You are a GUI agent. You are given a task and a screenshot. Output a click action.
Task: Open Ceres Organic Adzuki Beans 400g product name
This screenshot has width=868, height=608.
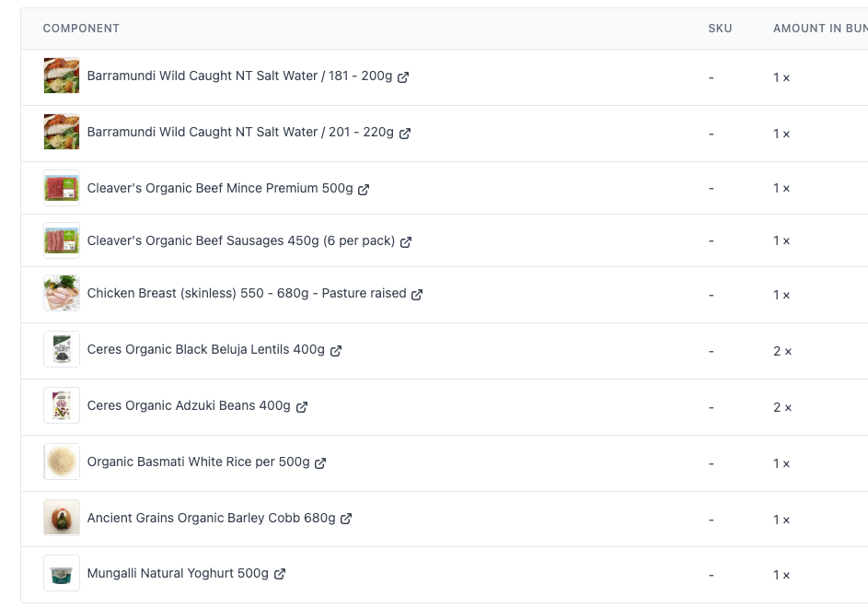pyautogui.click(x=189, y=405)
